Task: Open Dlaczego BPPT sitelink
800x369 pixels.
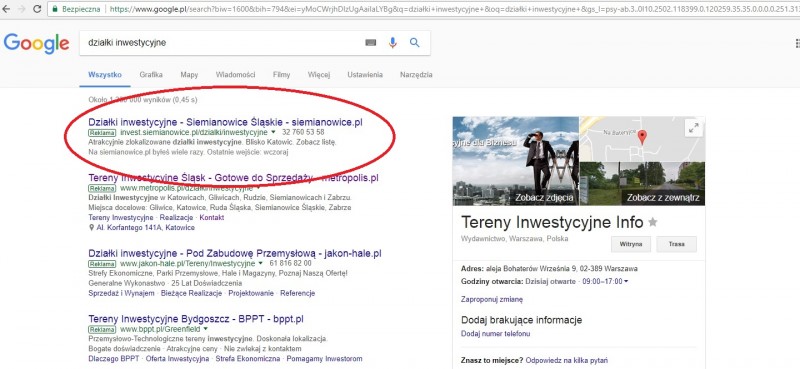Action: point(114,359)
